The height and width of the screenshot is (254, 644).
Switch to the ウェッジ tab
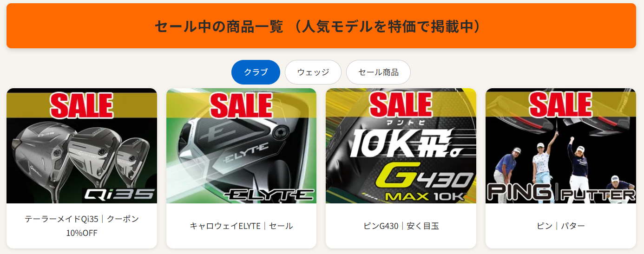tap(313, 72)
